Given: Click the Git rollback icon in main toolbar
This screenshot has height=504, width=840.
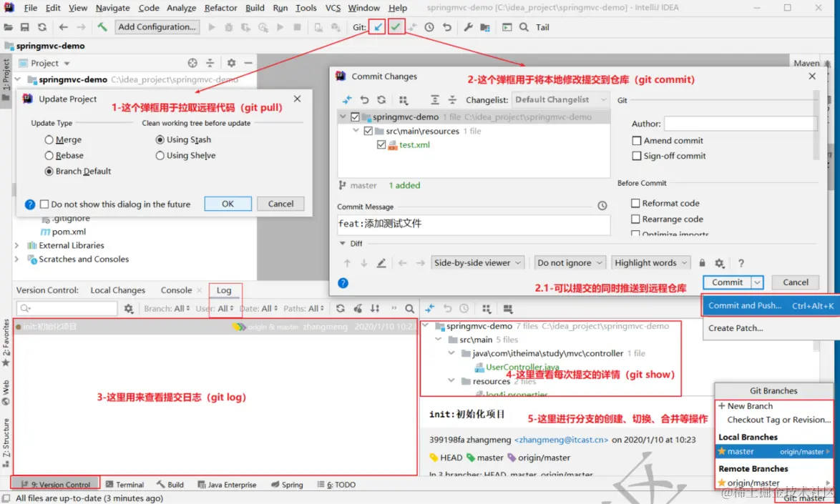Looking at the screenshot, I should (446, 26).
